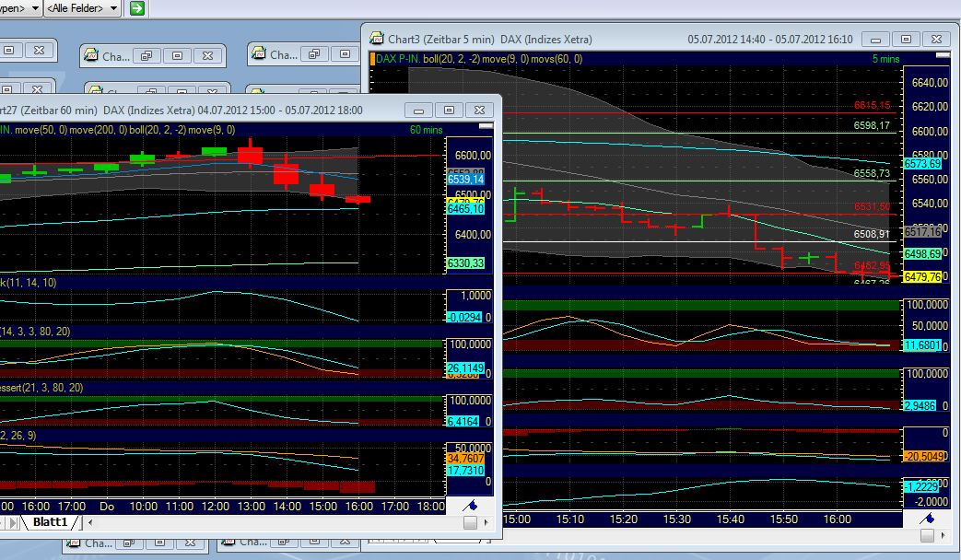Click the blue pointer icon below the Chart27 chart

(x=468, y=505)
